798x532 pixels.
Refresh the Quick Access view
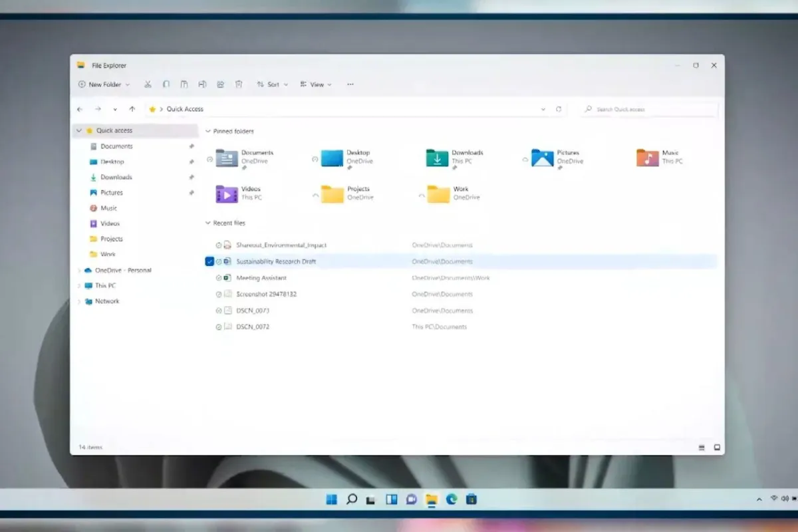click(560, 109)
